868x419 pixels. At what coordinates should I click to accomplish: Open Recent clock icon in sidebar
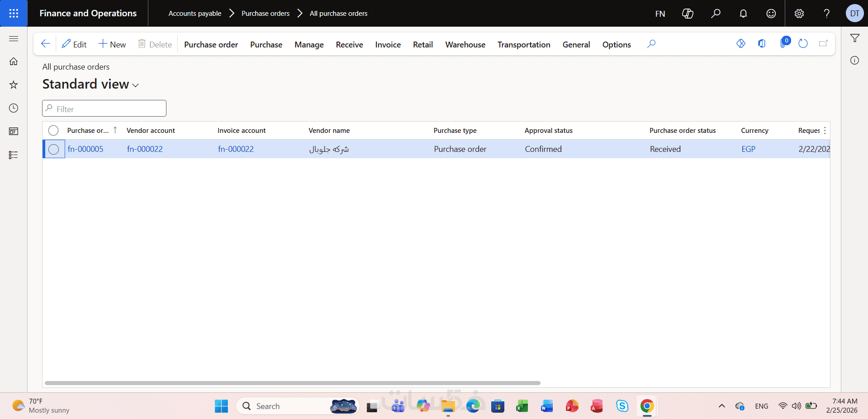[14, 108]
